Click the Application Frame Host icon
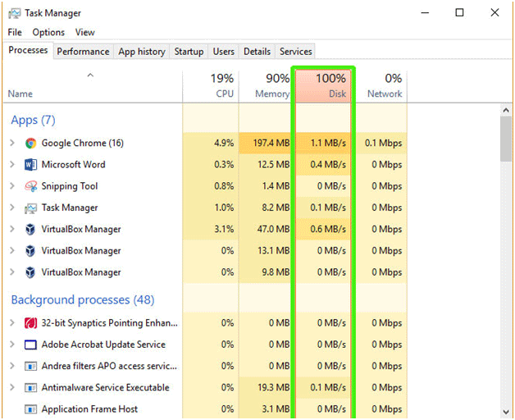The height and width of the screenshot is (420, 515). [30, 409]
